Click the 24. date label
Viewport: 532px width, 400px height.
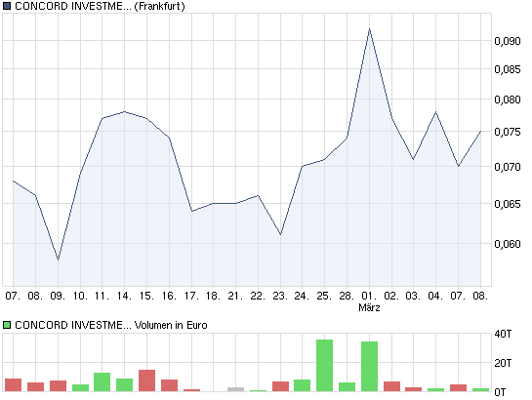303,296
